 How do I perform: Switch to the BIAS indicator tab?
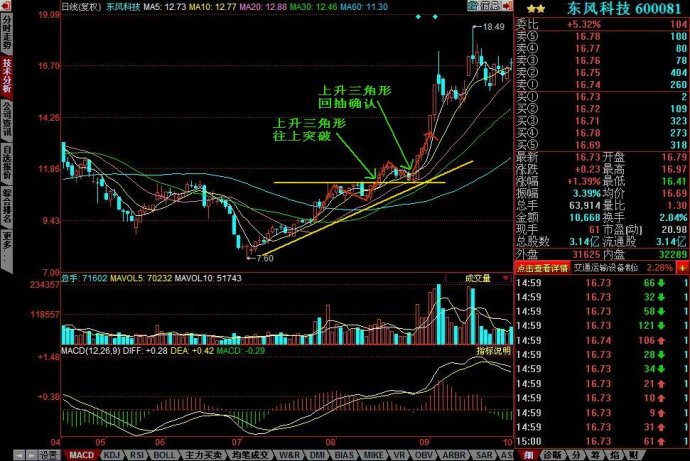[x=344, y=455]
